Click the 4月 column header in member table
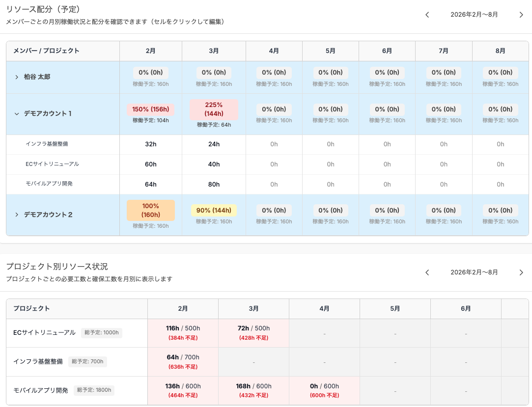 [x=274, y=51]
